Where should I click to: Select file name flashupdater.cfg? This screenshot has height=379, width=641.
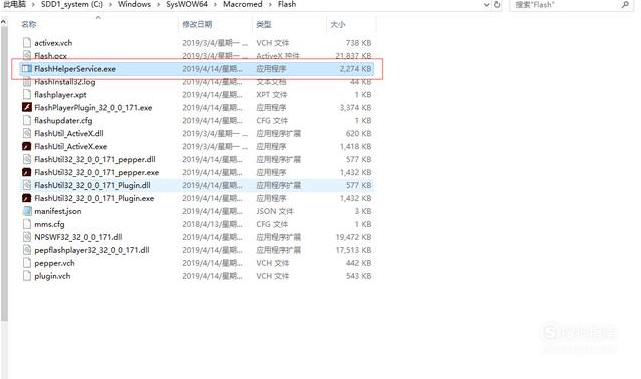[x=63, y=121]
